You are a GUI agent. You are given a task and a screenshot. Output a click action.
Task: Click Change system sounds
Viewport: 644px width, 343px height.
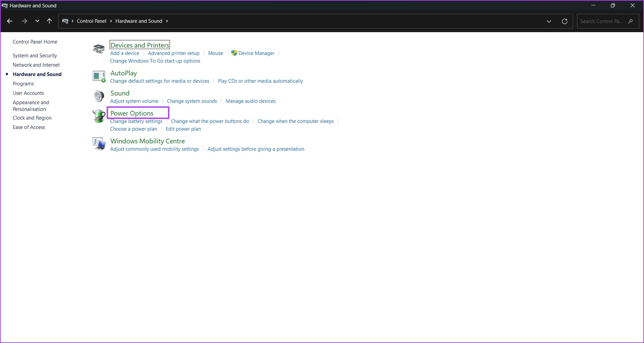coord(192,101)
